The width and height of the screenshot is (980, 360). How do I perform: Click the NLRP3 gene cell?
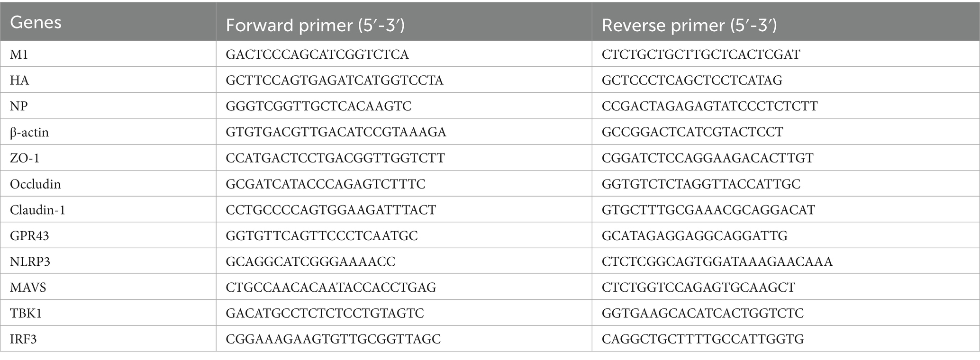[x=30, y=261]
